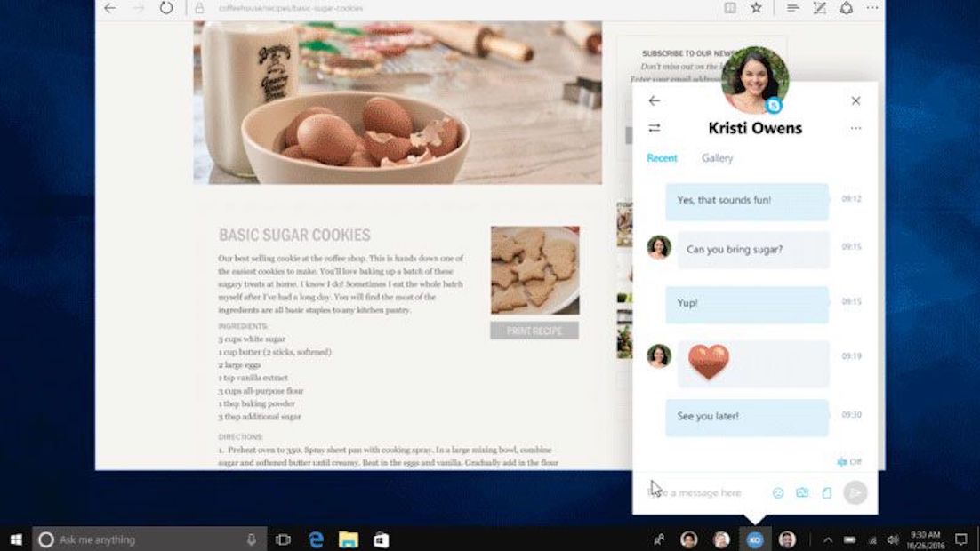Expand the system tray hidden icons chevron
Screen dimensions: 980x551
click(x=827, y=539)
